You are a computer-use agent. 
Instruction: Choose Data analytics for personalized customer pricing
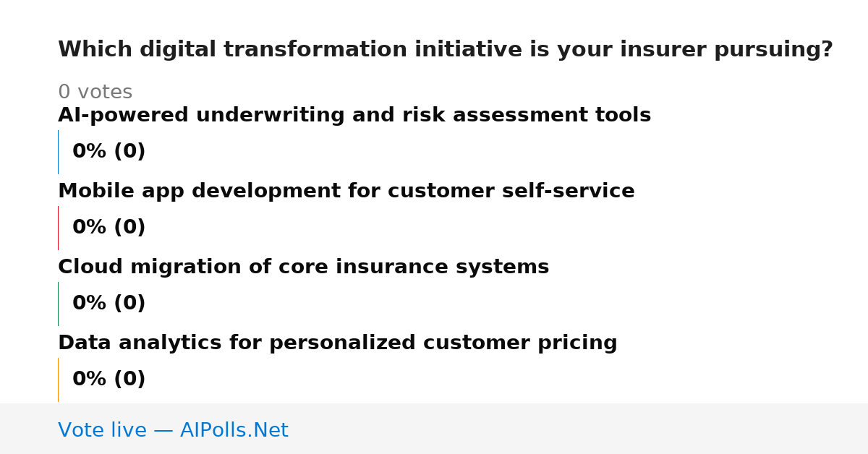[x=338, y=343]
